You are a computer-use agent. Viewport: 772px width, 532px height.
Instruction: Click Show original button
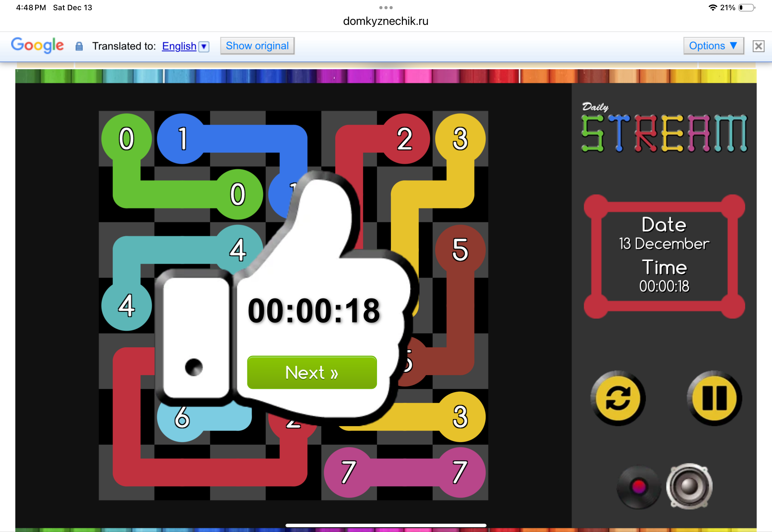point(257,46)
